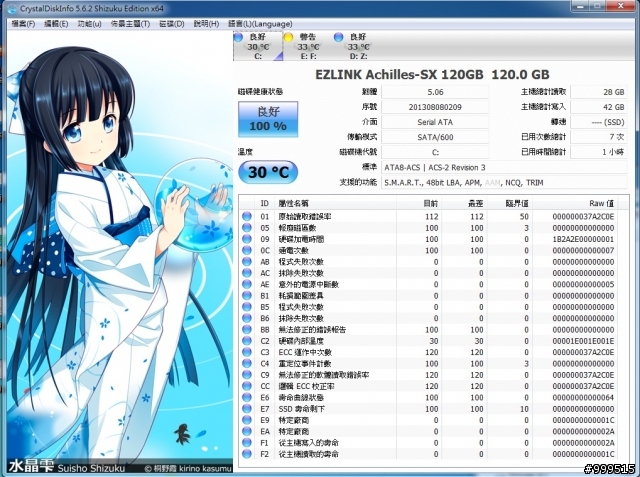Click the 30 °C temperature button

click(268, 172)
